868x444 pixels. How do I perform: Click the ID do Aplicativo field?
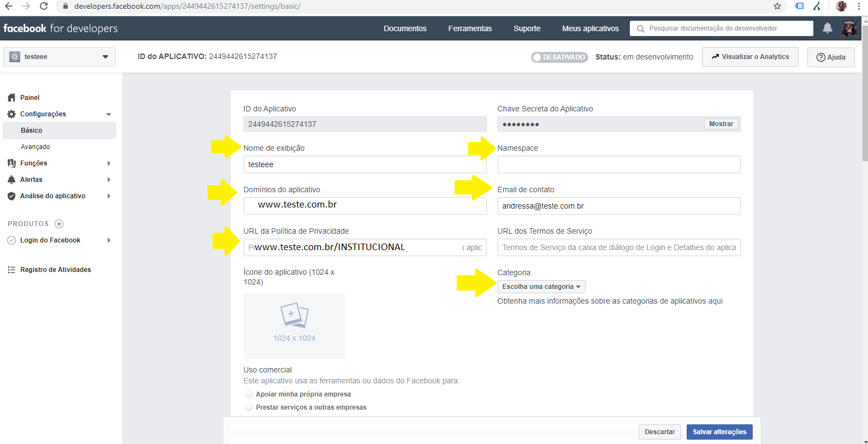click(365, 124)
